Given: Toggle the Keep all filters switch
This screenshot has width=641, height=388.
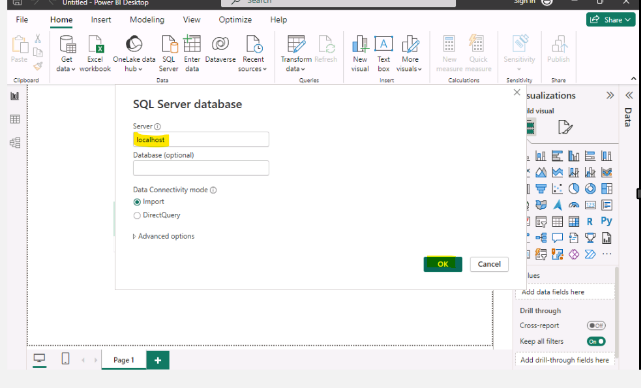Looking at the screenshot, I should click(596, 341).
